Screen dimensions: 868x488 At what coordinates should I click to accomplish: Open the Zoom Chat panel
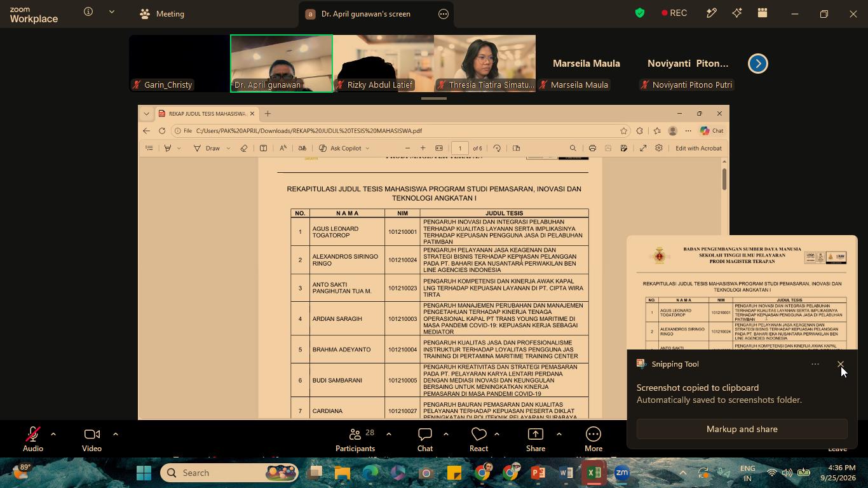coord(425,440)
